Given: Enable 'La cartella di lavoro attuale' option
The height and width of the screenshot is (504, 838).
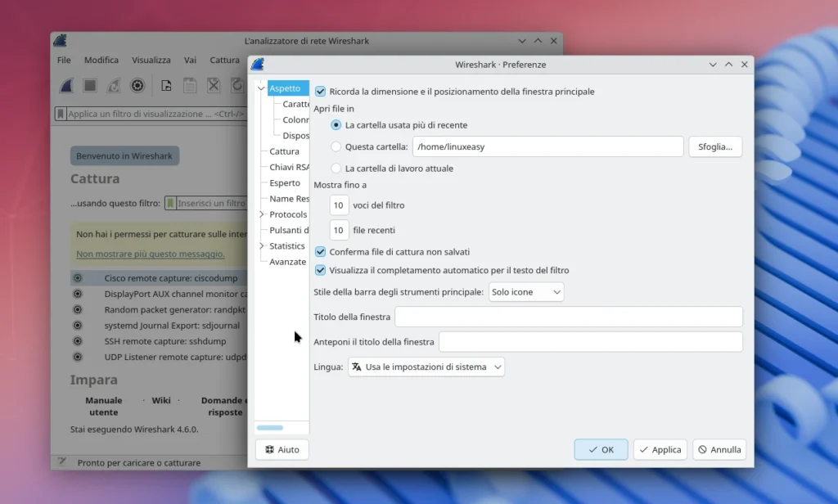Looking at the screenshot, I should 336,168.
